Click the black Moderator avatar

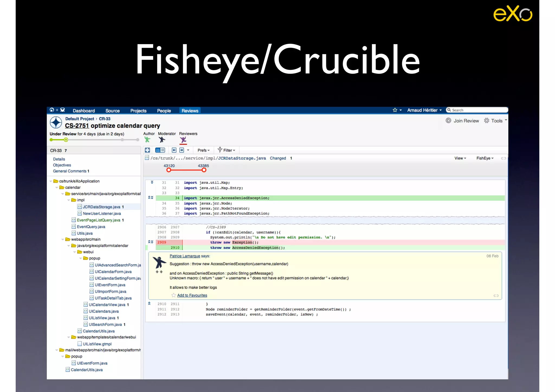tap(162, 140)
